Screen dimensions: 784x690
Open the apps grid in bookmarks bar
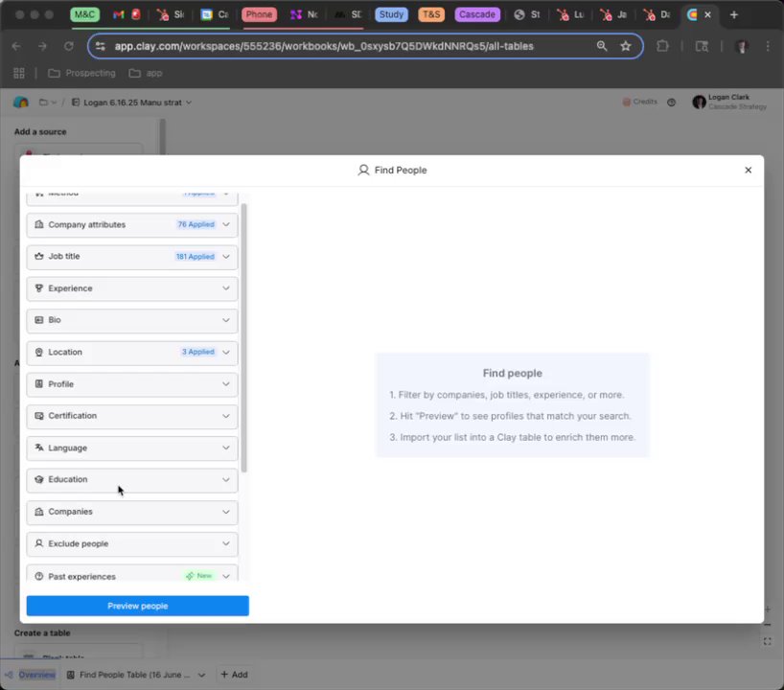[19, 73]
